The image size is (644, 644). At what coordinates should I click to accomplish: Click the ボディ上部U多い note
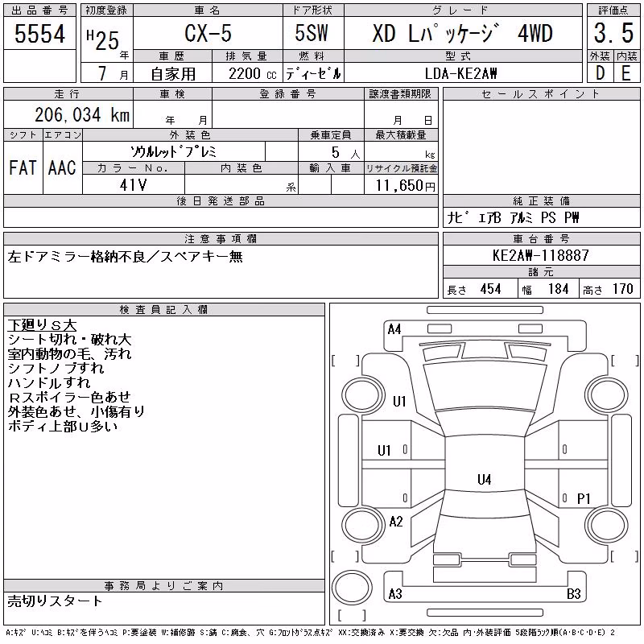tap(63, 427)
